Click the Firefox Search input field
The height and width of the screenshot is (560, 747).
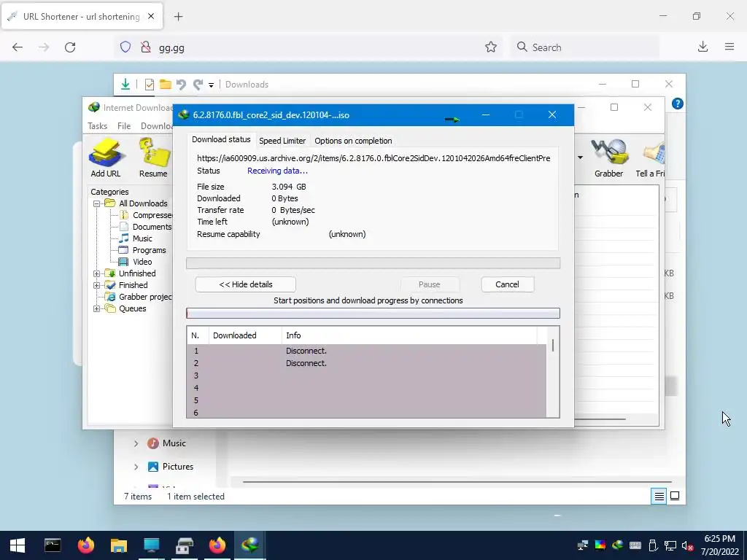[585, 47]
